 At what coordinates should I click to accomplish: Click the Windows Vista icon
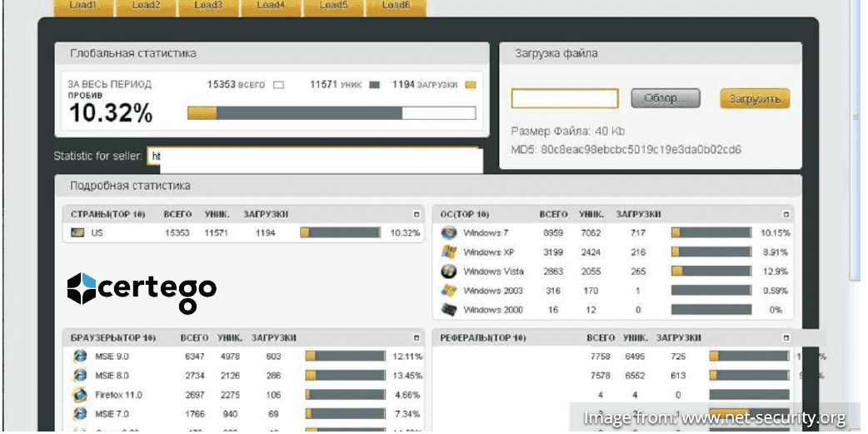450,272
